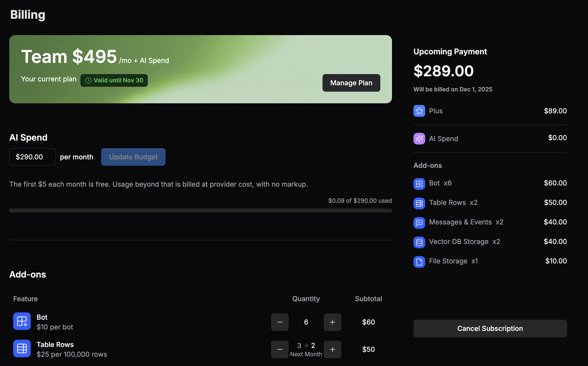Click the AI Spend budget amount field

[x=32, y=157]
